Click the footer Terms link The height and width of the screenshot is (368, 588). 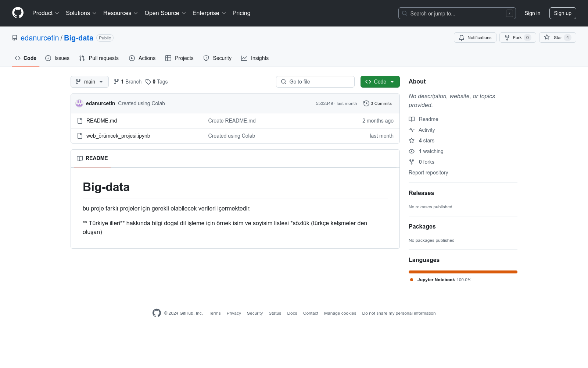click(x=215, y=313)
